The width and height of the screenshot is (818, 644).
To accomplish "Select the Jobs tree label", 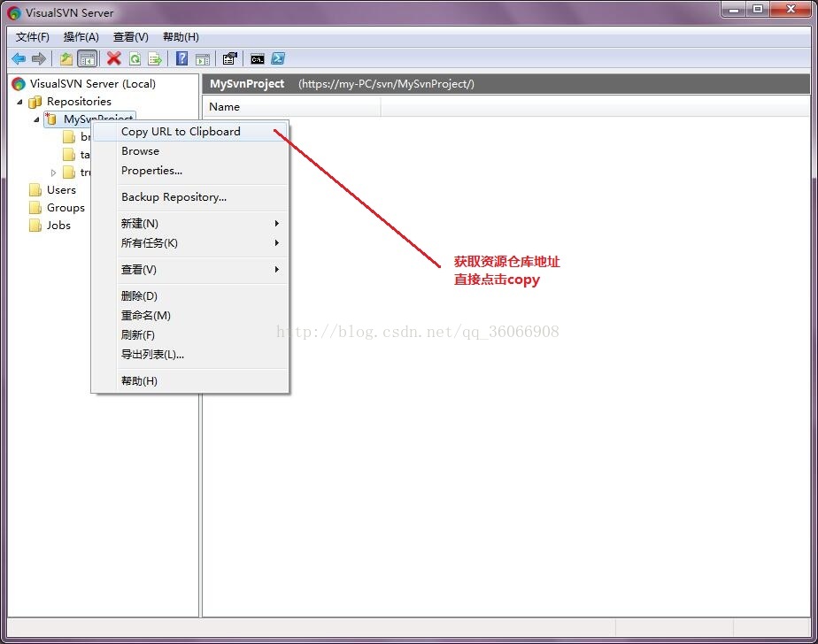I will coord(58,226).
